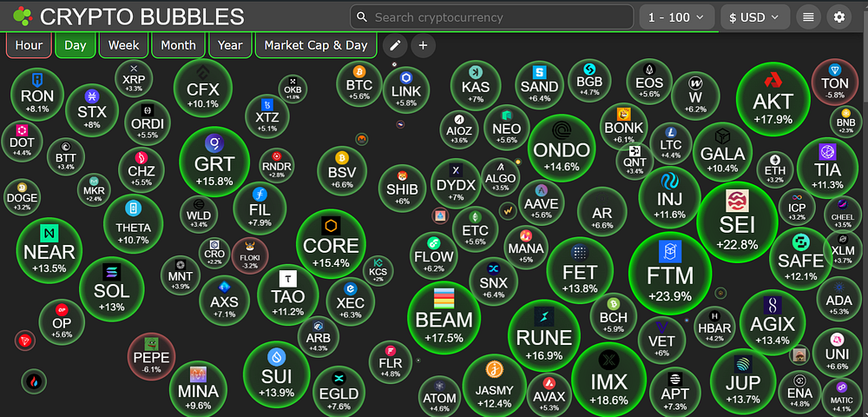Image resolution: width=868 pixels, height=417 pixels.
Task: Select the NEAR bubble +13.5%
Action: pyautogui.click(x=49, y=250)
